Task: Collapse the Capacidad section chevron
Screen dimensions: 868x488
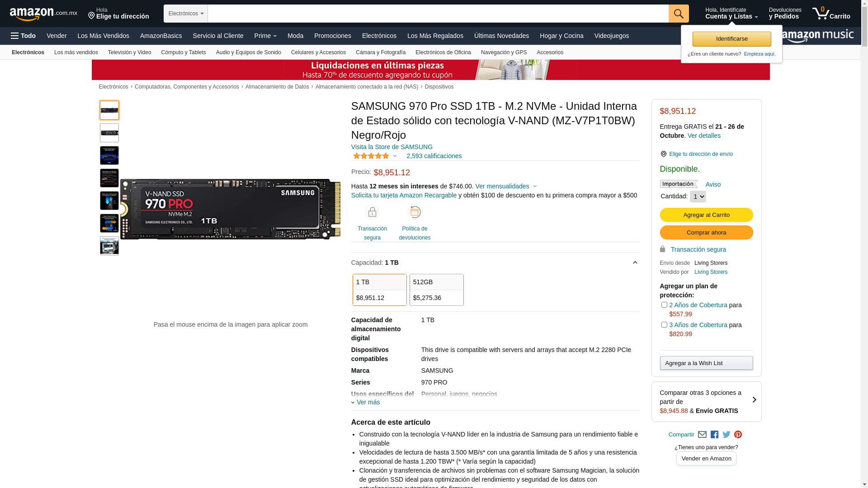Action: pos(635,263)
